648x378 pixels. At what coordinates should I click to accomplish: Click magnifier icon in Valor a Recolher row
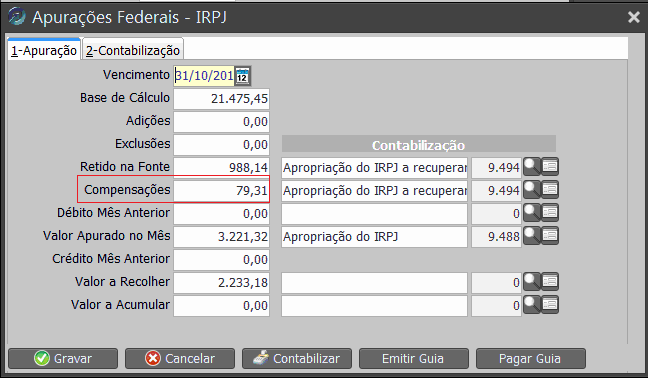coord(532,282)
